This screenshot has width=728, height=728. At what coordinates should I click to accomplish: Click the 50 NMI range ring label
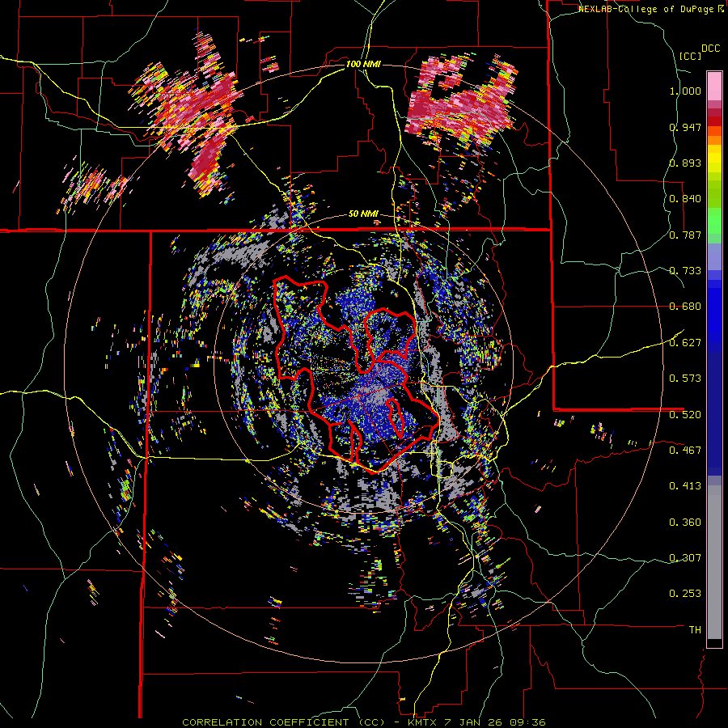pyautogui.click(x=363, y=214)
